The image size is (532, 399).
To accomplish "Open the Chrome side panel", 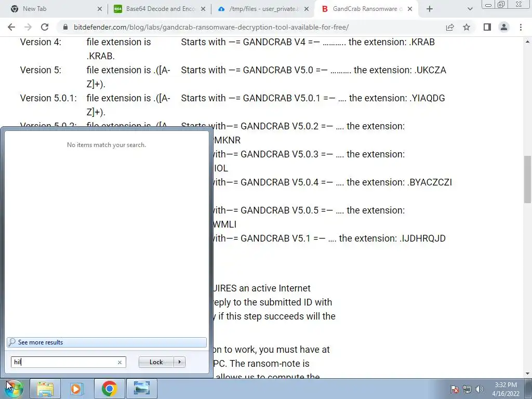I will tap(487, 27).
